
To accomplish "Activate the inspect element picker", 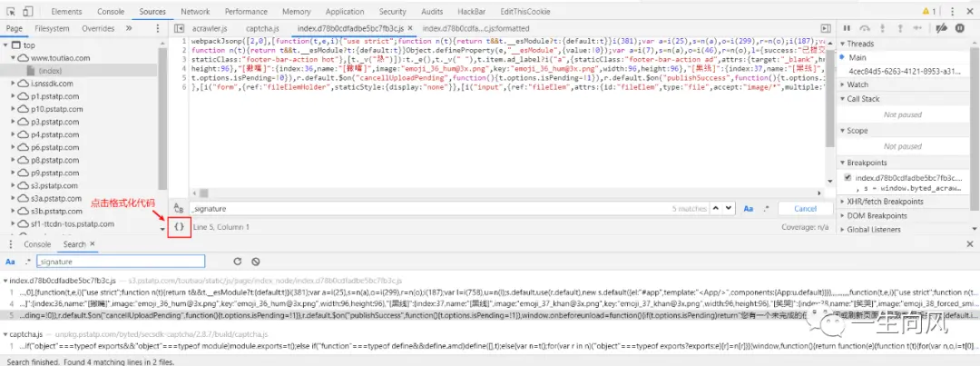I will [x=12, y=11].
